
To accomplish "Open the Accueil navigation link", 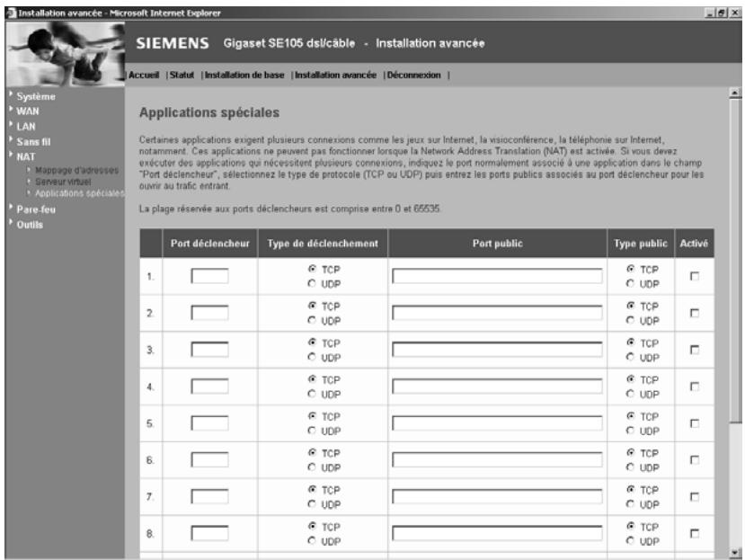I will (144, 76).
